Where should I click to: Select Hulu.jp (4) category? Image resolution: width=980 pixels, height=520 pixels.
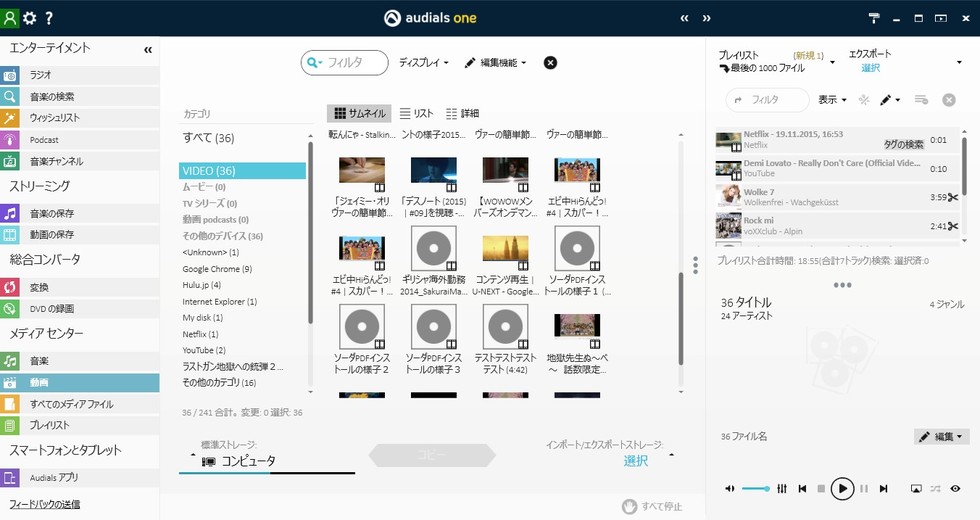click(x=201, y=285)
